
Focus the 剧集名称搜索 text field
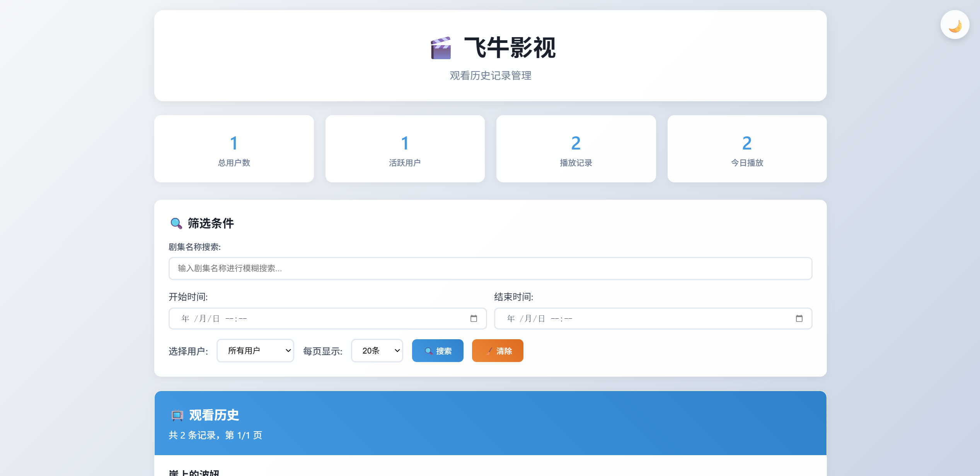[x=490, y=269]
